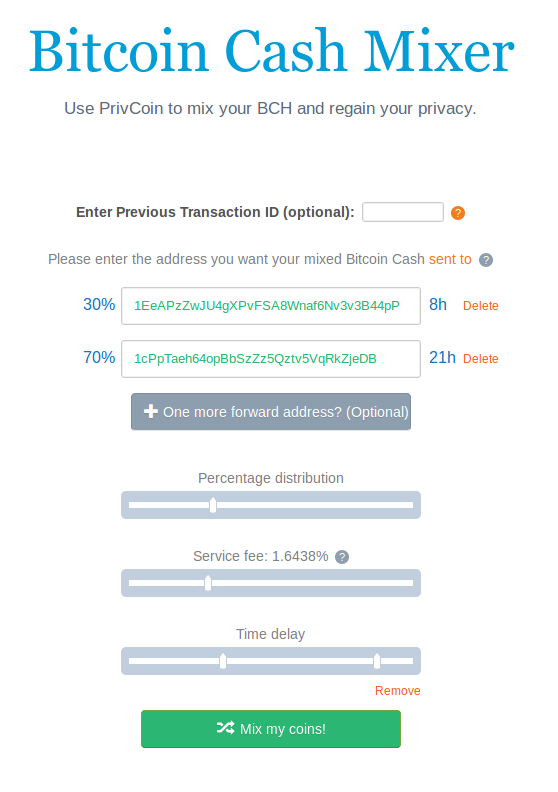Image resolution: width=558 pixels, height=792 pixels.
Task: Click the help icon next to Service fee
Action: (x=342, y=557)
